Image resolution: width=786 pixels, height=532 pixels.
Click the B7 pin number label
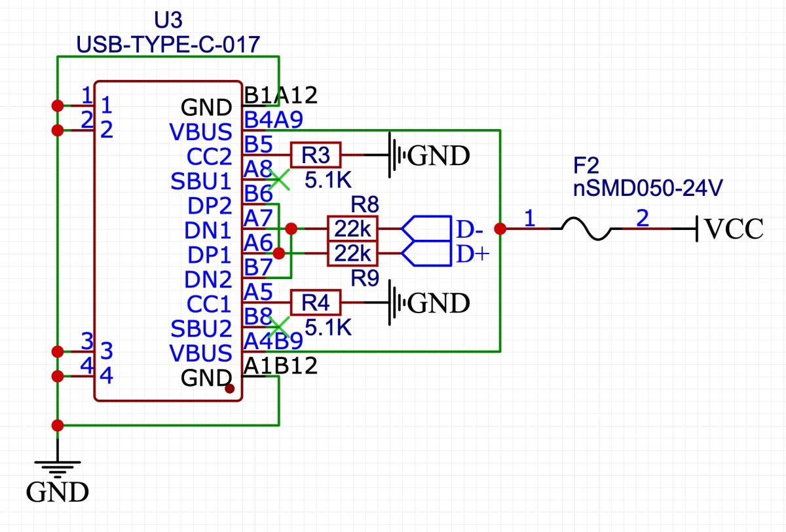click(257, 267)
